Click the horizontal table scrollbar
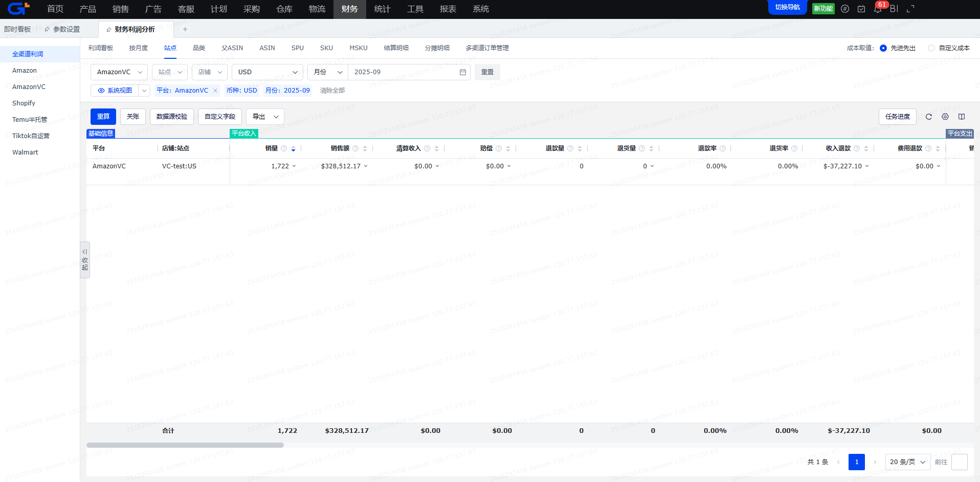 pos(185,445)
